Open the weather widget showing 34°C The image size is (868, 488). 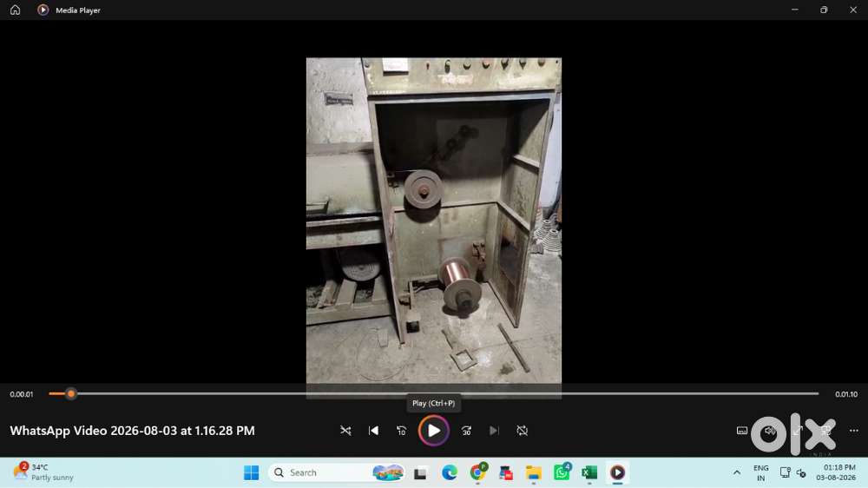click(43, 472)
